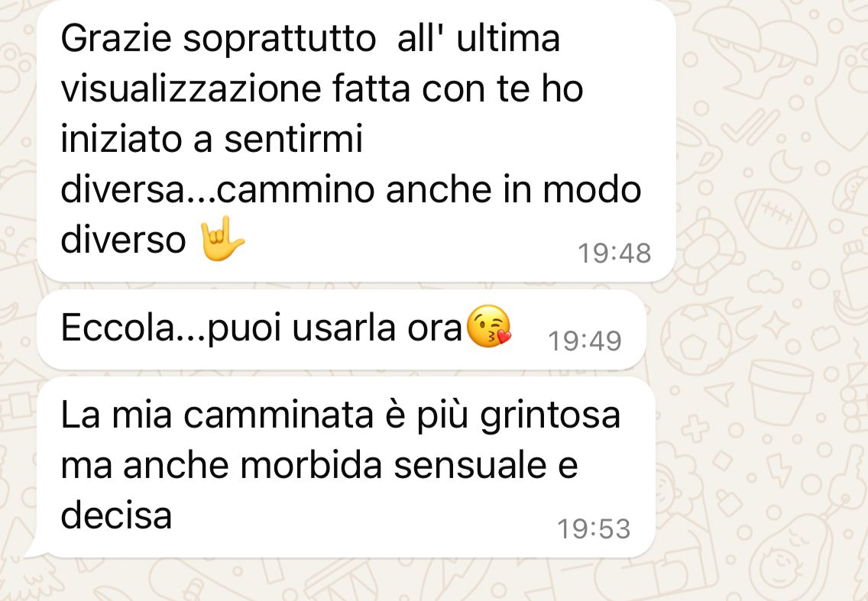The image size is (868, 601).
Task: Click the word 'visualizzazione' in first message
Action: [190, 89]
